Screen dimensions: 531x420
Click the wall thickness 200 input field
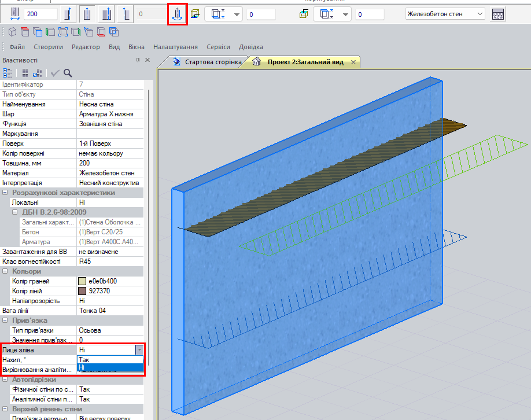click(x=40, y=14)
